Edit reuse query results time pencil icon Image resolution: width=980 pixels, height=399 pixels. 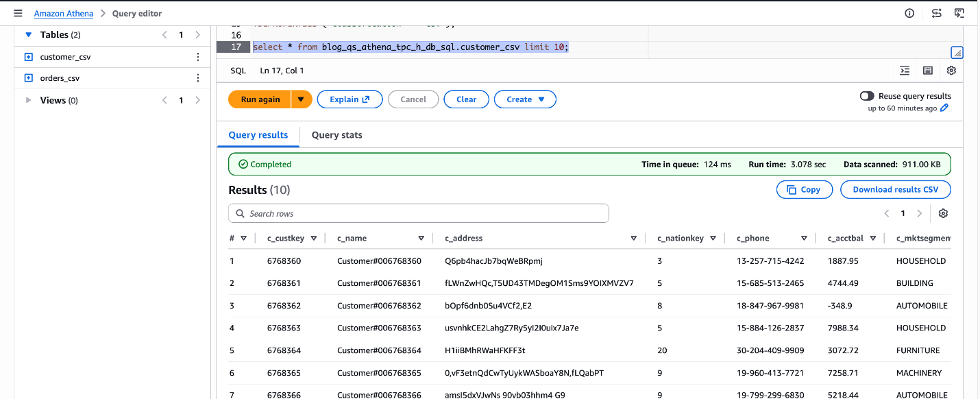pos(944,108)
